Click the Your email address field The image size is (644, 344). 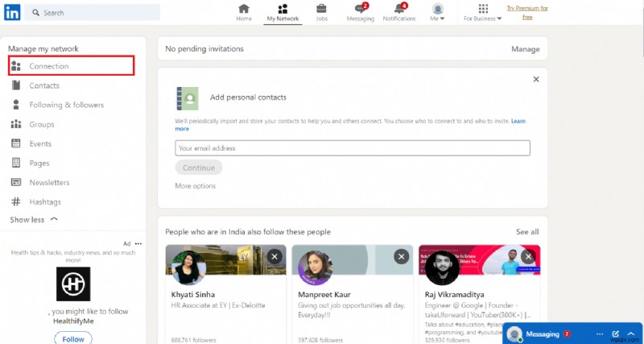(x=353, y=148)
